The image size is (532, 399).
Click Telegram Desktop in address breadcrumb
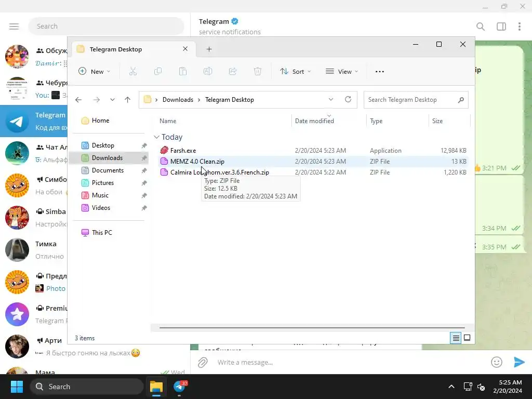pyautogui.click(x=229, y=100)
